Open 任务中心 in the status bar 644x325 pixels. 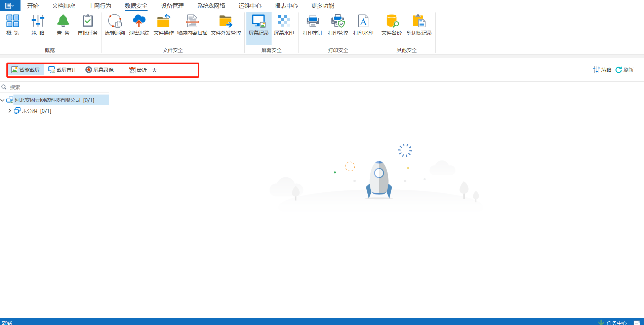pyautogui.click(x=617, y=322)
